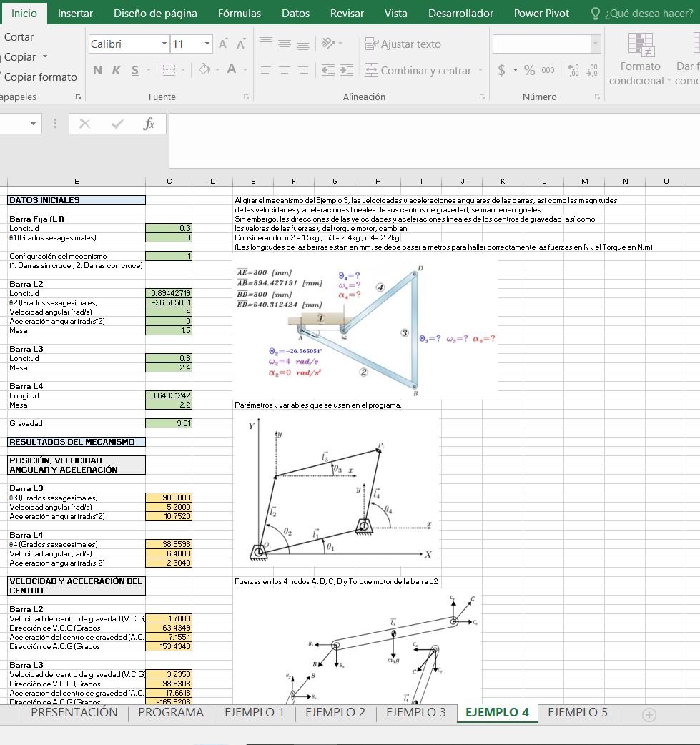Viewport: 700px width, 745px height.
Task: Decrease font size icon
Action: pyautogui.click(x=241, y=44)
